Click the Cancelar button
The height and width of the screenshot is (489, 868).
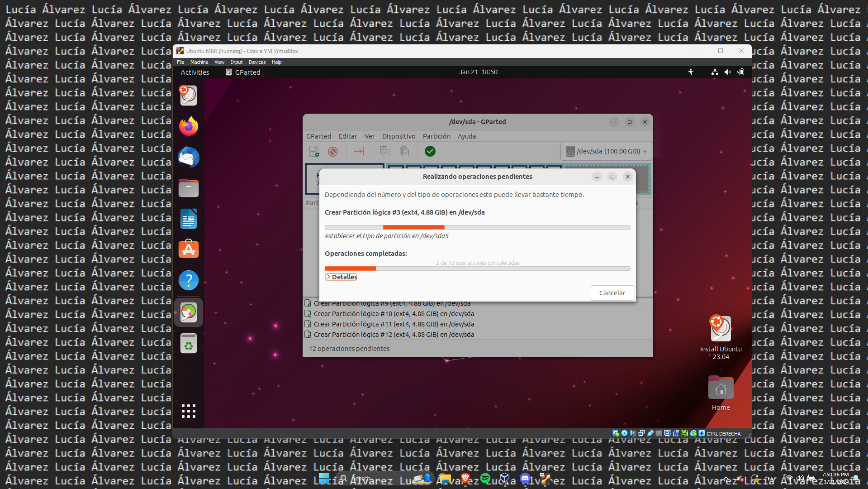coord(612,293)
